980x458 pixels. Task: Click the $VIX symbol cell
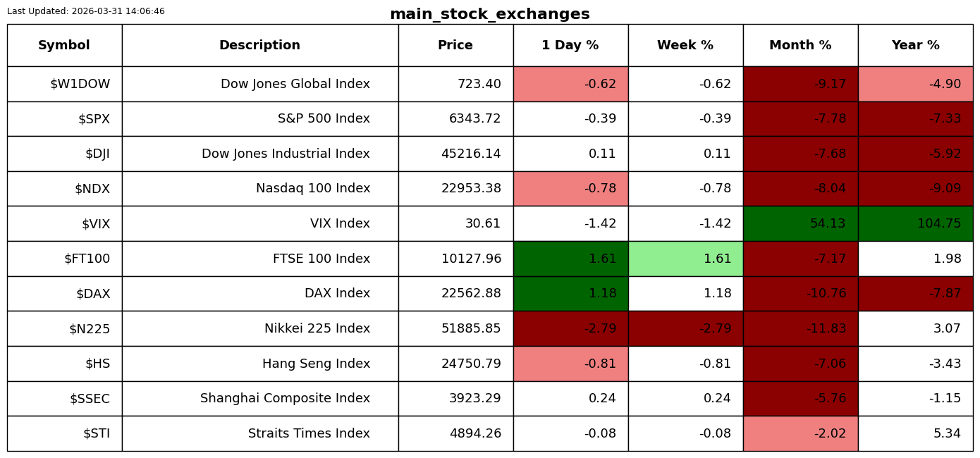(x=64, y=223)
